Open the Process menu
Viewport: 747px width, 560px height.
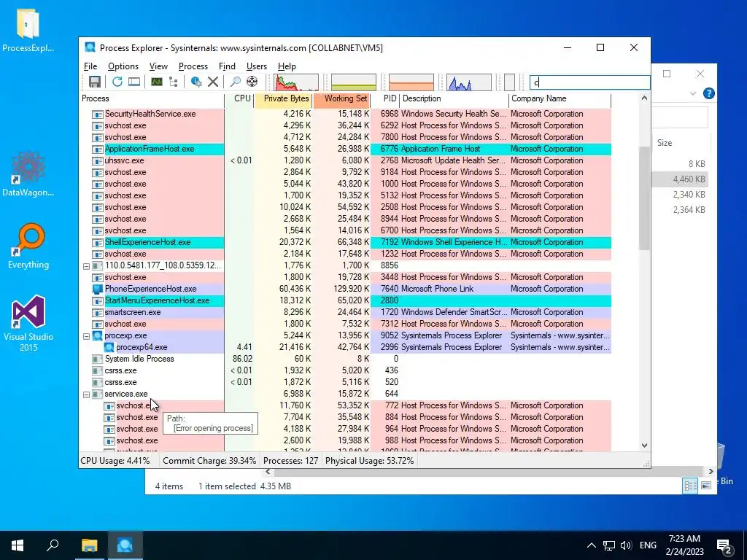193,66
